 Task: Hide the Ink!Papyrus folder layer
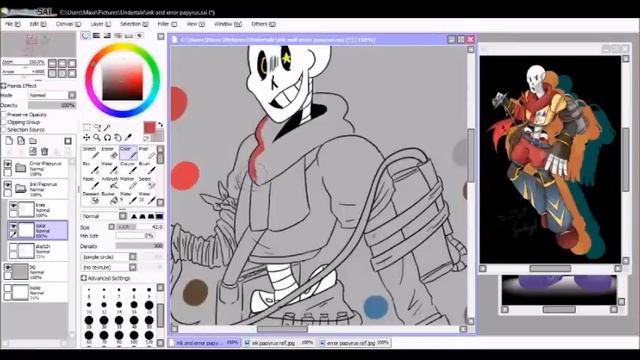[x=8, y=185]
